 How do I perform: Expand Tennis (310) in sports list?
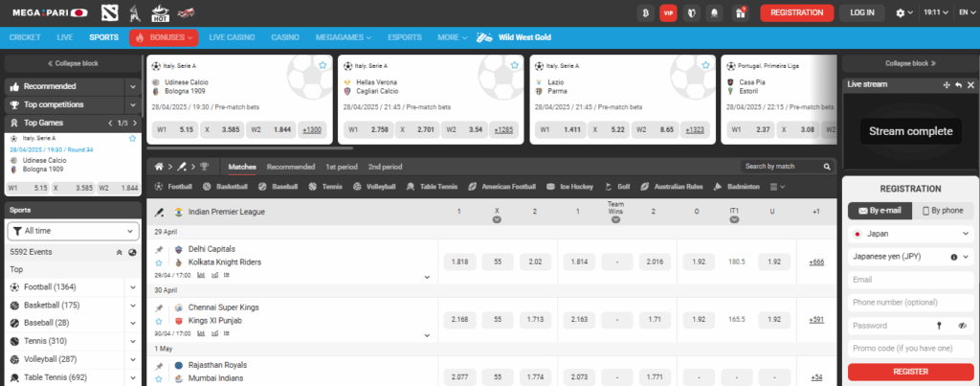point(132,342)
